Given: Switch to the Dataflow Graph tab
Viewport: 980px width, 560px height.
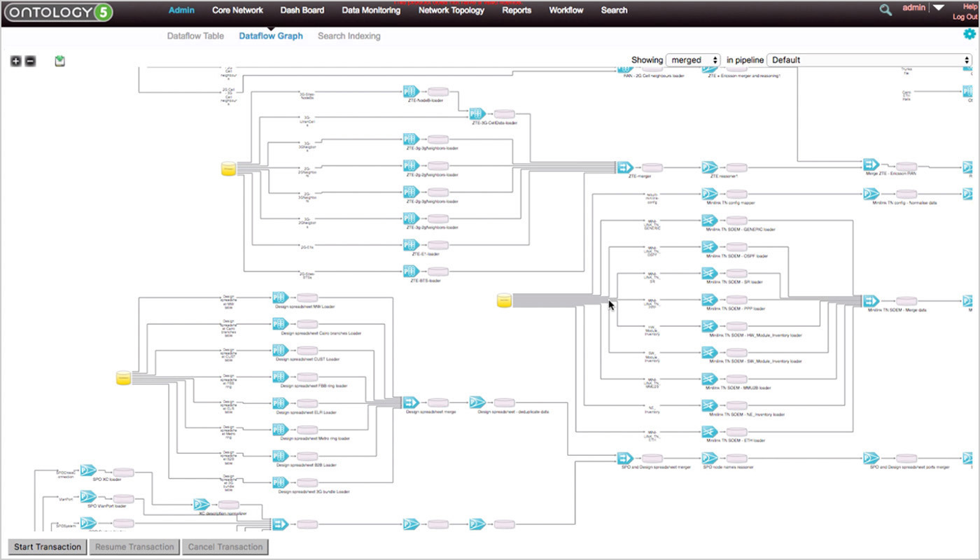Looking at the screenshot, I should point(271,36).
